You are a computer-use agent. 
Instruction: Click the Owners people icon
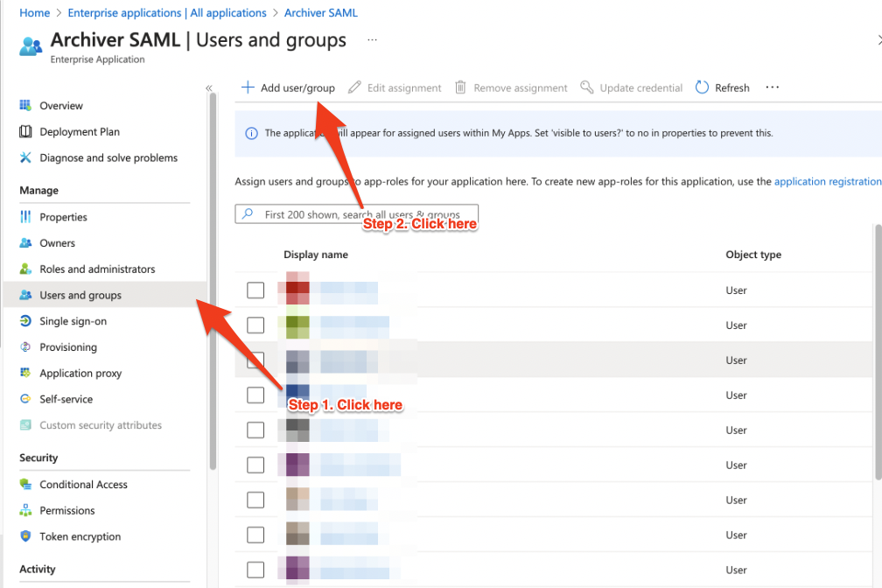(25, 242)
